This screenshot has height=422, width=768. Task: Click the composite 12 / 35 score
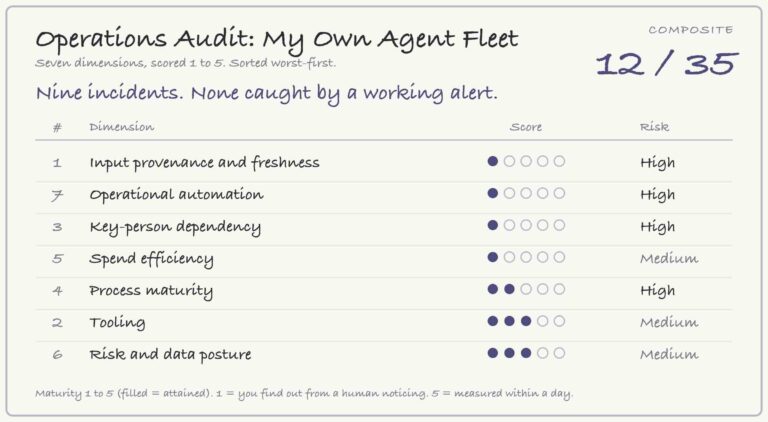[667, 64]
